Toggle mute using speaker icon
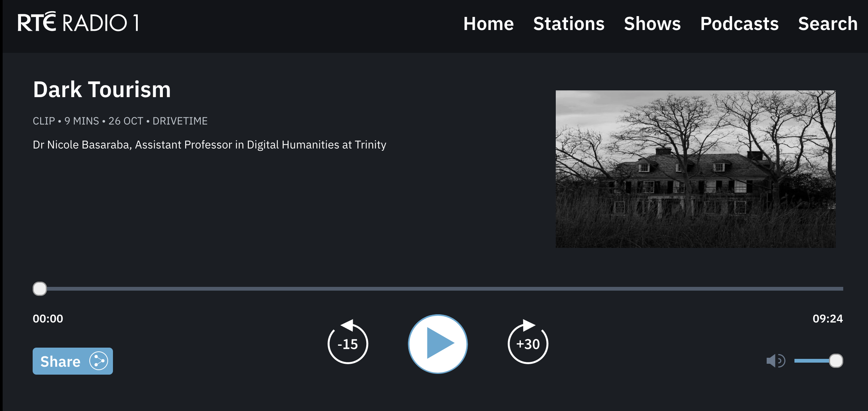This screenshot has height=411, width=868. (775, 361)
